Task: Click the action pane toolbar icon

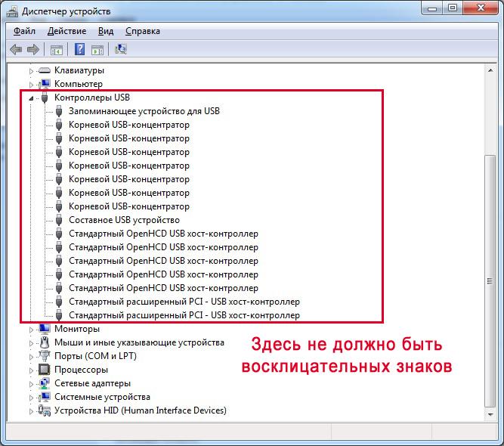Action: point(97,50)
